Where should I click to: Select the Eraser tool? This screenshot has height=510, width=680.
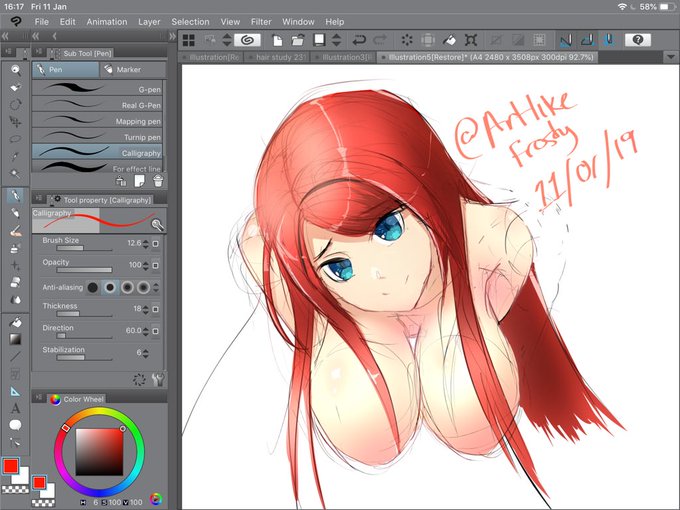tap(15, 283)
